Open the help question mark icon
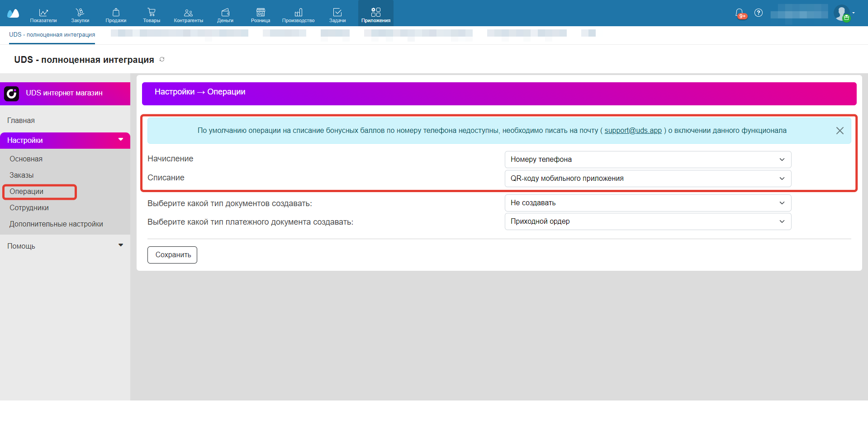868x424 pixels. point(759,13)
